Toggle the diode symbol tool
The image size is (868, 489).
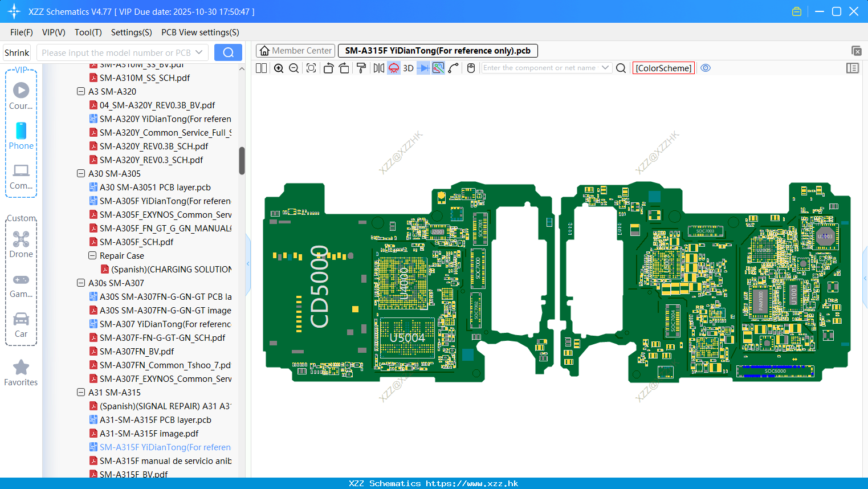(423, 68)
